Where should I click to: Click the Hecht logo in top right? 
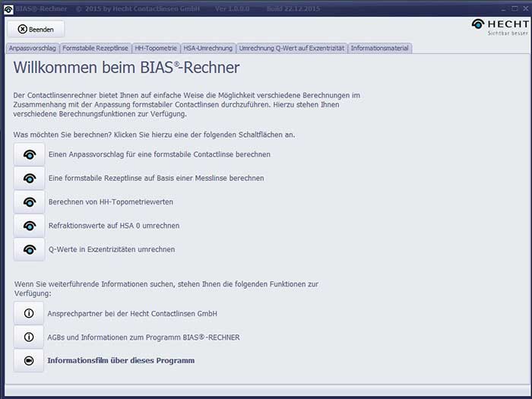tap(500, 27)
